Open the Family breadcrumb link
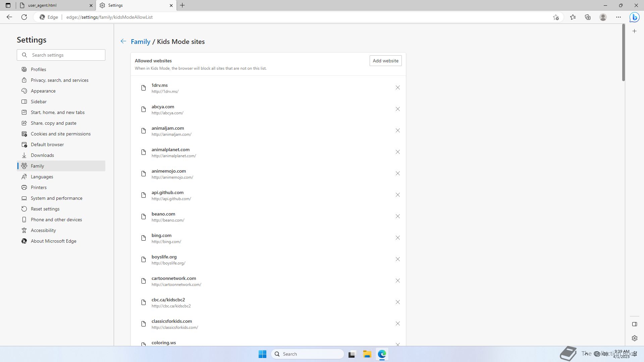 (x=140, y=42)
